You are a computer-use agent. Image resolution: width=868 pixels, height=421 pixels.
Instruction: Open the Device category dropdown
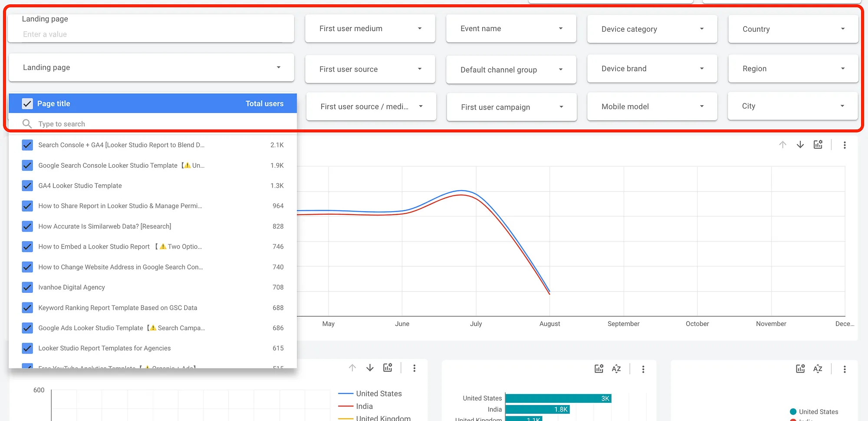pos(652,29)
